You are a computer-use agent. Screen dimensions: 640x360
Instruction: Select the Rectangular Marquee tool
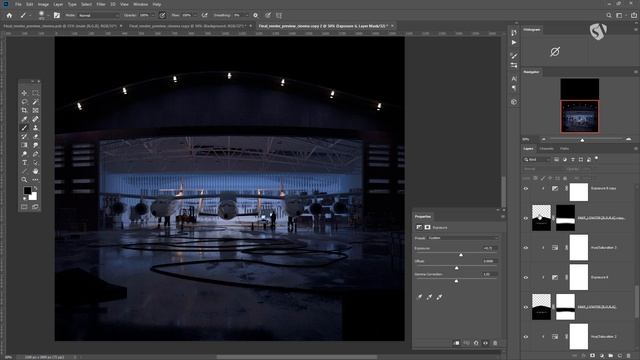click(x=36, y=93)
